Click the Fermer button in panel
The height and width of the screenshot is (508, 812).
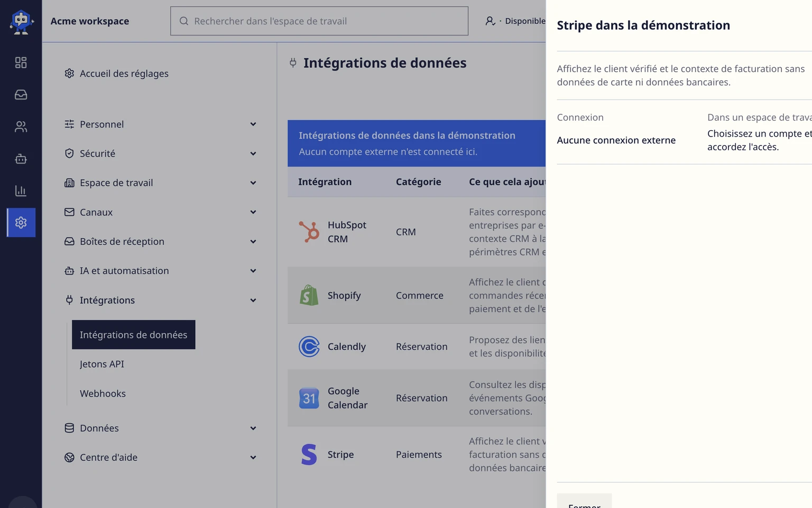(584, 502)
